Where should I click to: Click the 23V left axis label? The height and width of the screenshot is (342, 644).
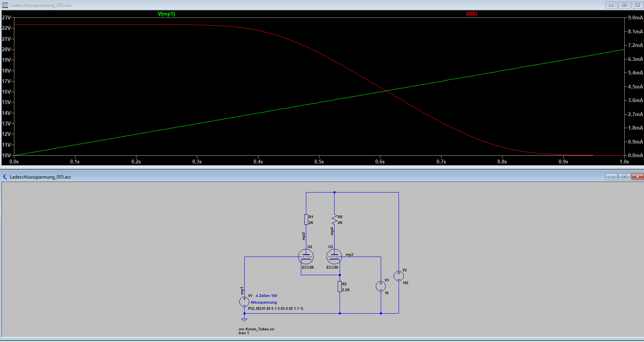click(6, 17)
